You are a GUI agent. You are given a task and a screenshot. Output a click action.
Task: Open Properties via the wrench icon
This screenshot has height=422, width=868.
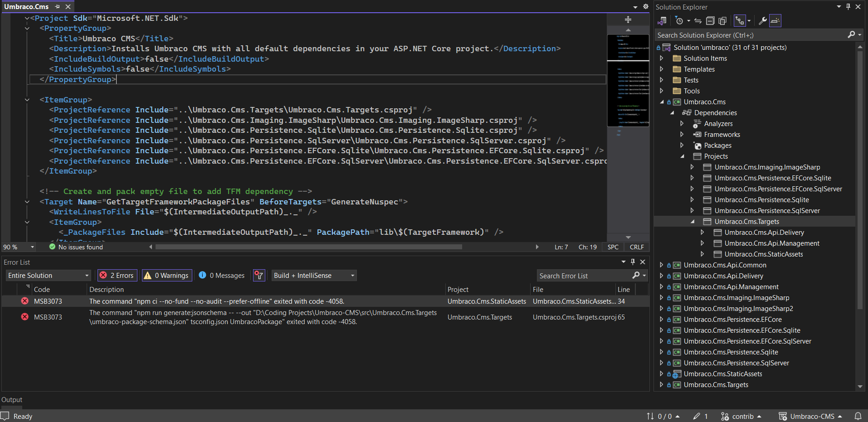coord(763,20)
